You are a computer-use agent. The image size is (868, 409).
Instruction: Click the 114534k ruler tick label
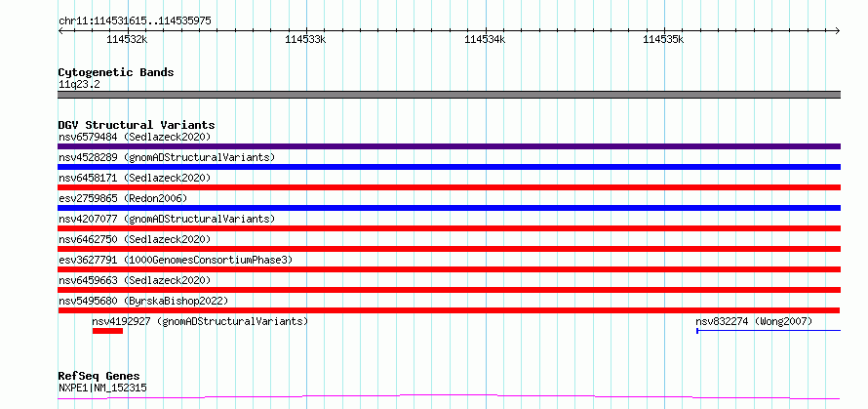[x=485, y=39]
